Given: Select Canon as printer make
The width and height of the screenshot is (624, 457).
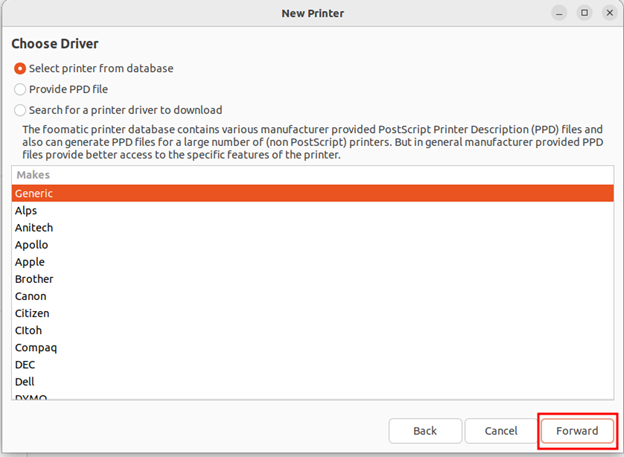Looking at the screenshot, I should coord(31,296).
